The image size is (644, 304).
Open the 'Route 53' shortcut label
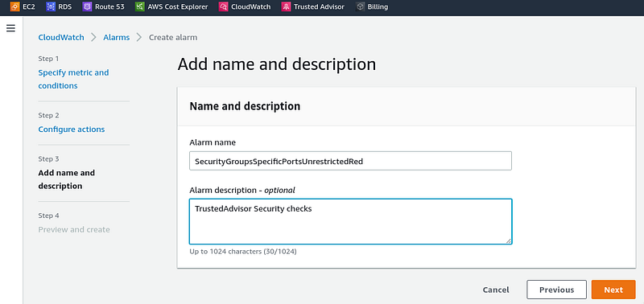tap(109, 6)
